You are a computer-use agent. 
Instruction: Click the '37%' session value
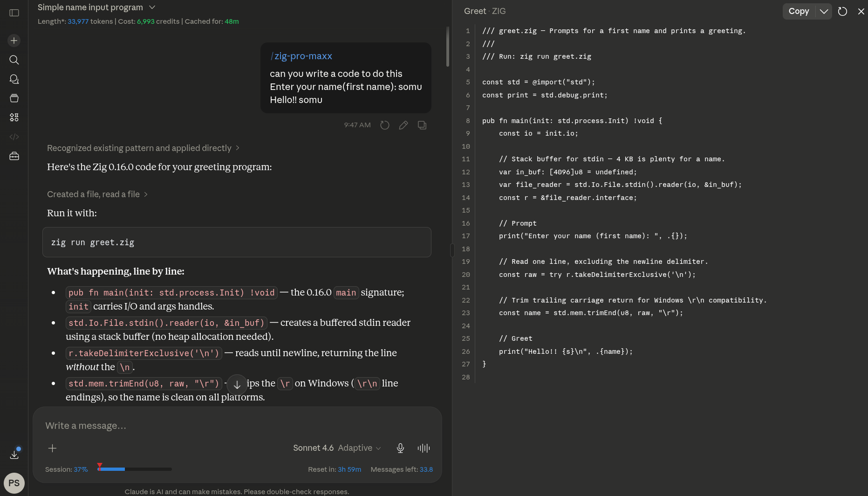tap(81, 469)
